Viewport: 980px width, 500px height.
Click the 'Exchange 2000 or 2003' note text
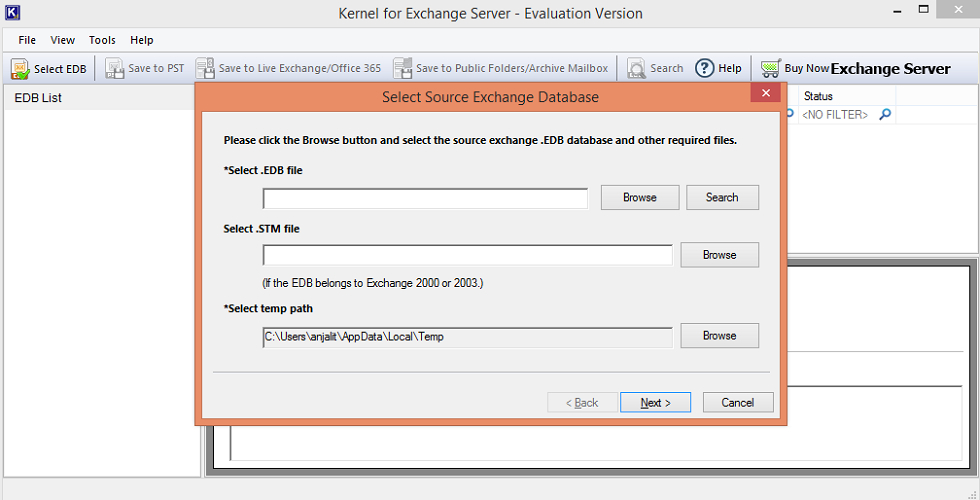coord(373,283)
